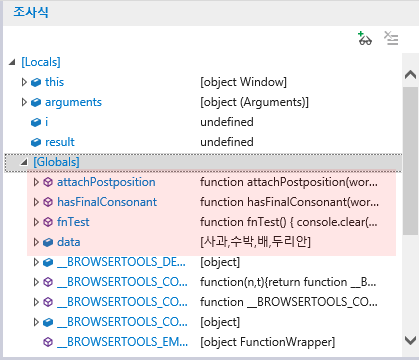Select the 'result' variable name
The height and width of the screenshot is (360, 419).
pyautogui.click(x=60, y=142)
